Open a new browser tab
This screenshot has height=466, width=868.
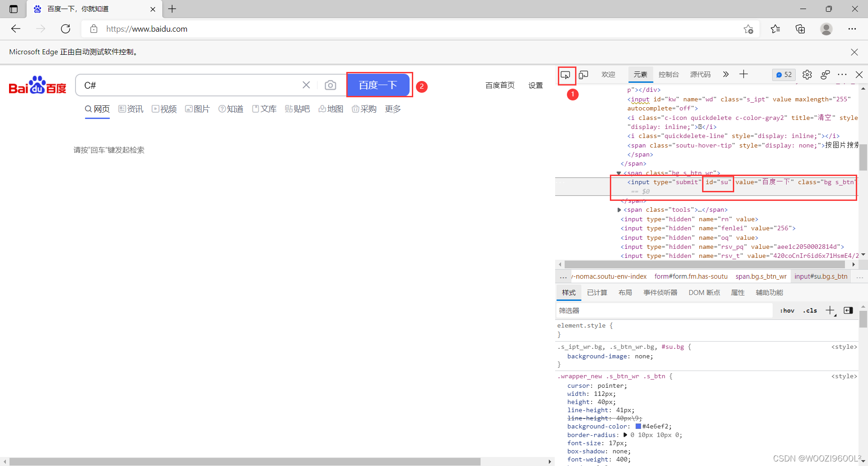172,9
